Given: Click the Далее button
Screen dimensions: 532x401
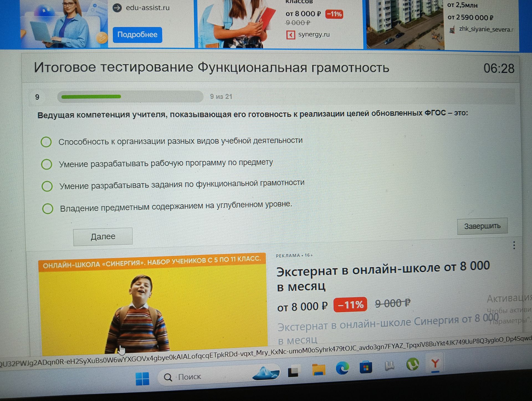Looking at the screenshot, I should click(x=103, y=237).
